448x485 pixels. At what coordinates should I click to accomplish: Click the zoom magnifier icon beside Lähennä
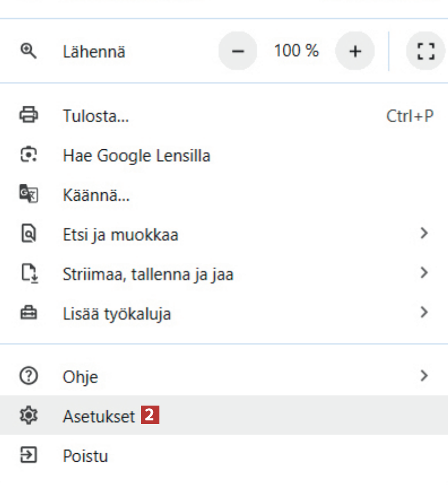(x=28, y=51)
